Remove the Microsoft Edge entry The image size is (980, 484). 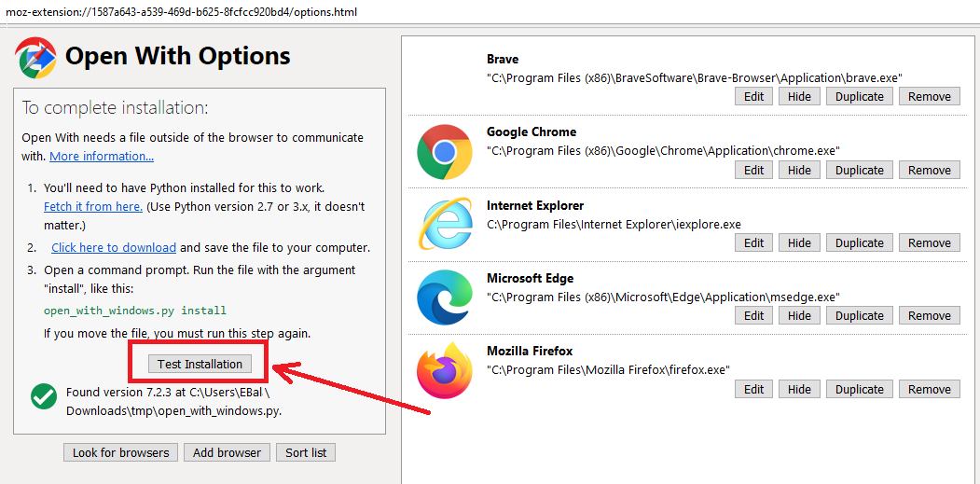pyautogui.click(x=930, y=316)
